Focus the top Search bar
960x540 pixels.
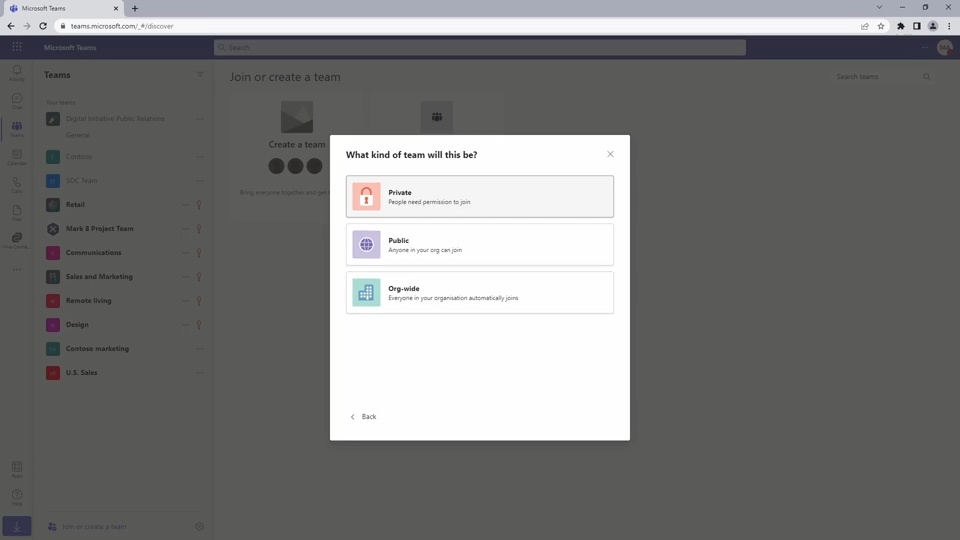point(479,47)
